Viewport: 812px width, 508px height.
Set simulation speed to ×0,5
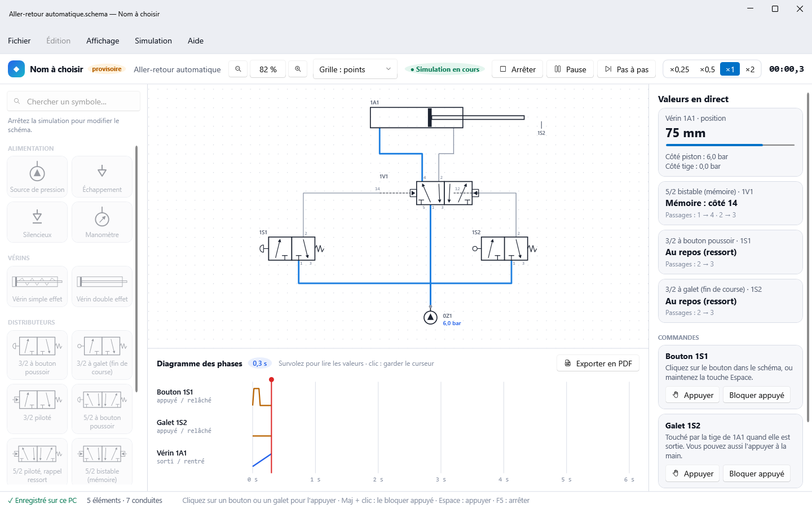(x=707, y=69)
